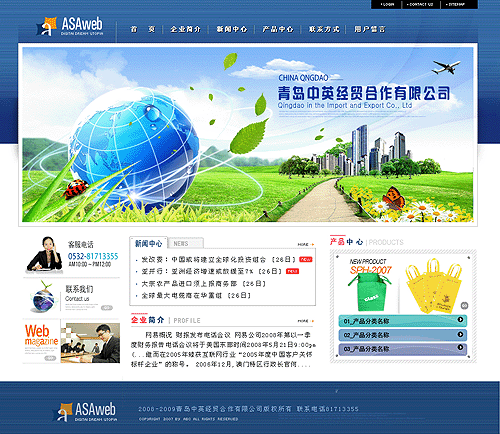This screenshot has width=500, height=434.
Task: Click the globe sprout icon next to 联系我们
Action: (x=43, y=296)
